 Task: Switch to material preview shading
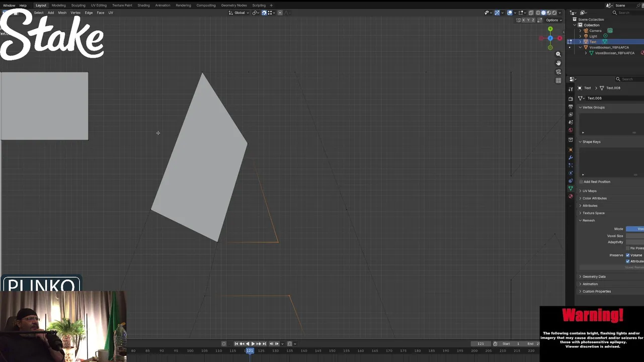(549, 13)
